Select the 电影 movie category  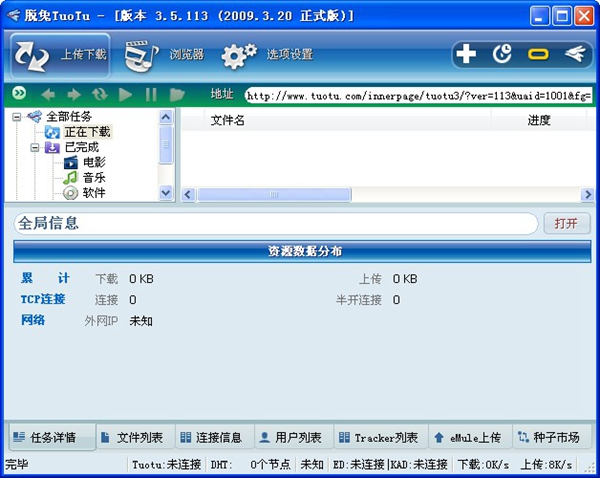(x=94, y=162)
